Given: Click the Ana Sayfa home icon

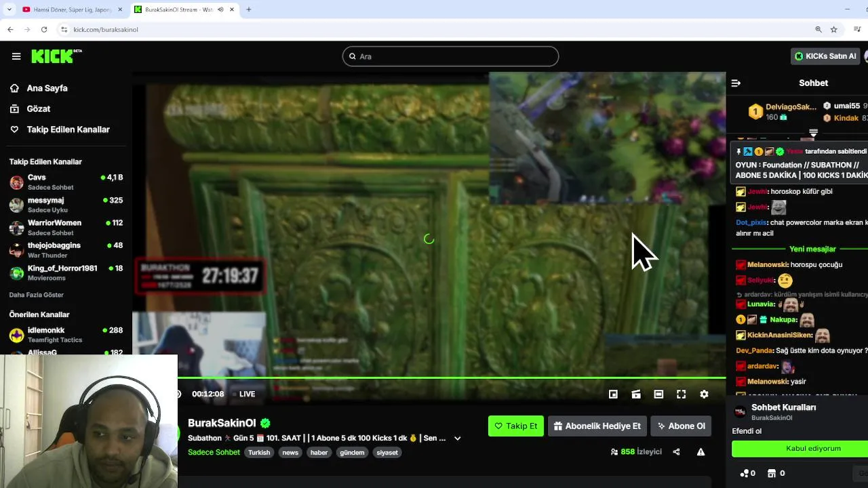Looking at the screenshot, I should click(14, 88).
